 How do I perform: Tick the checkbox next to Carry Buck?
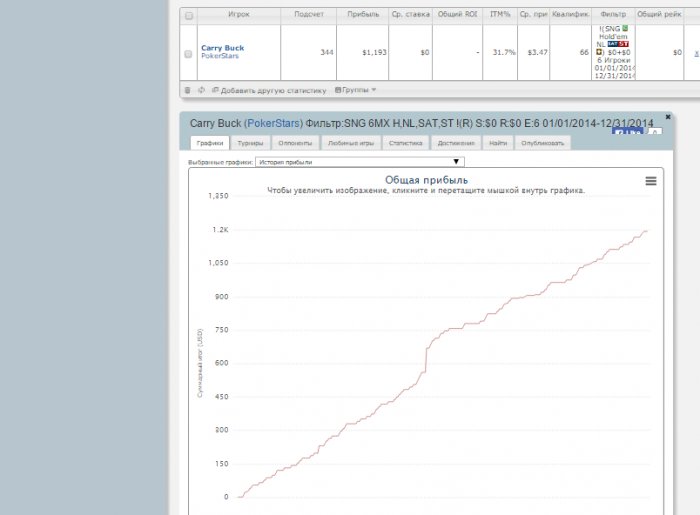click(x=189, y=53)
